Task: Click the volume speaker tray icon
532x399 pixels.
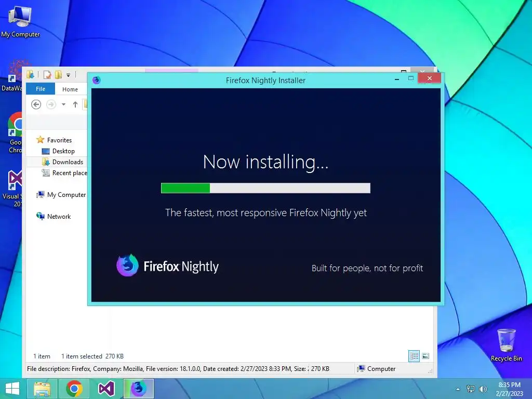Action: click(483, 389)
